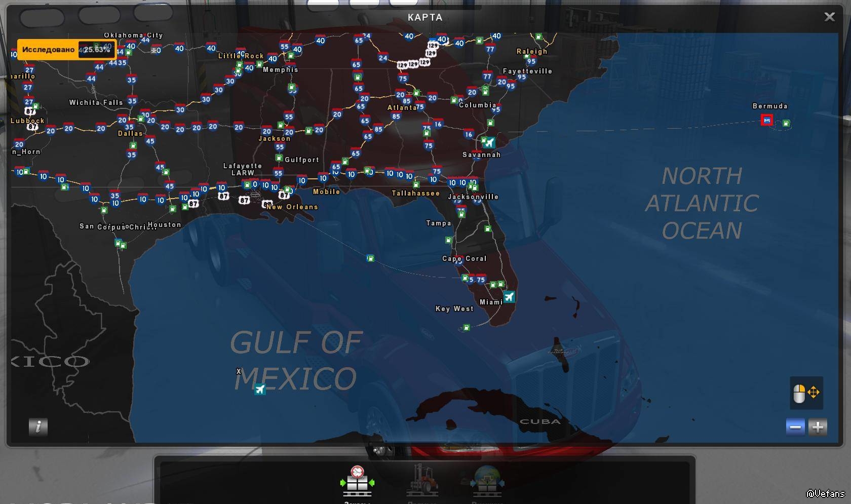Click the CUBA country label
851x504 pixels.
[540, 421]
